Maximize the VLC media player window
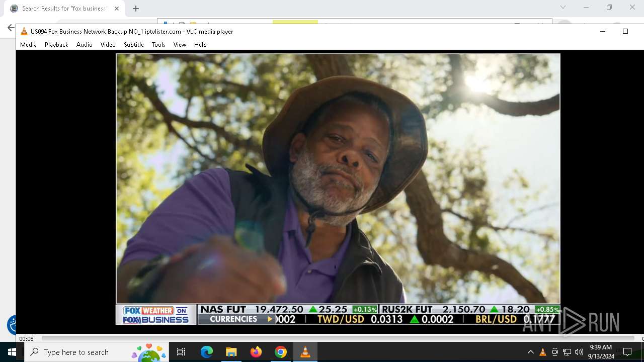644x362 pixels. tap(625, 31)
